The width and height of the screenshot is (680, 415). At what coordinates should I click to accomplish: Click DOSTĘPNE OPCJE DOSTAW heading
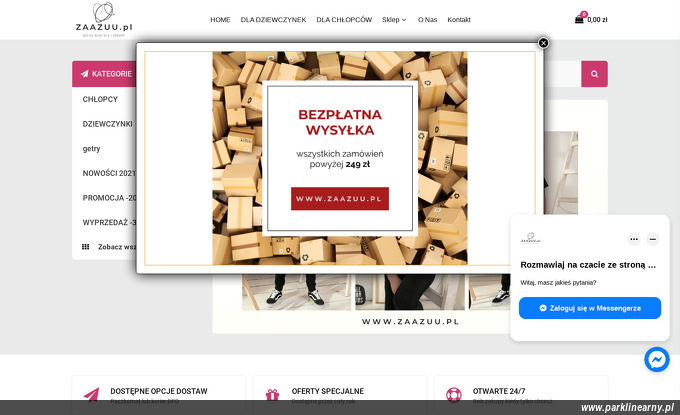click(x=159, y=391)
